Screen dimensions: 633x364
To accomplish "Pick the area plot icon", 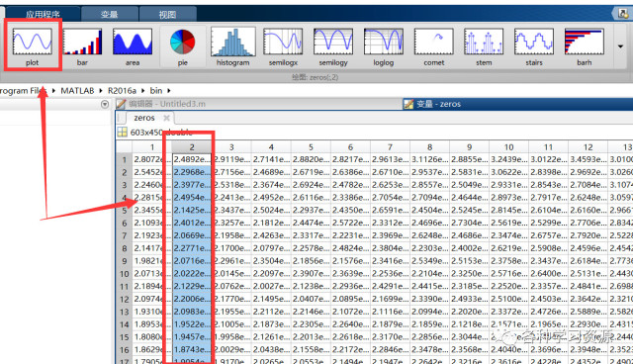I will pos(133,45).
